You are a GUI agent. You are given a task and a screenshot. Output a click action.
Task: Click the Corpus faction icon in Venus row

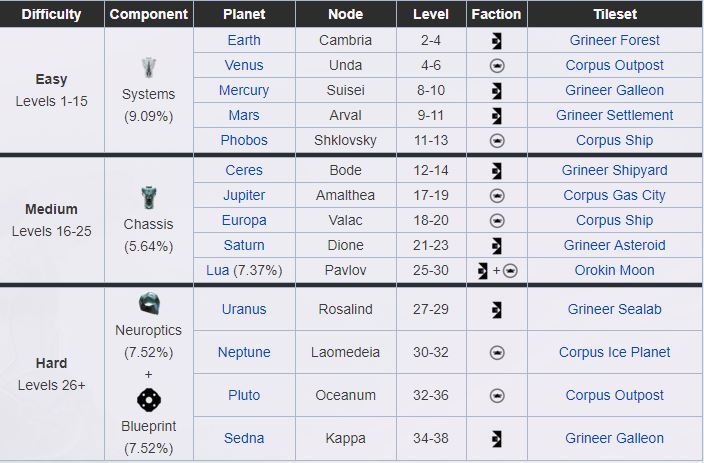(497, 66)
